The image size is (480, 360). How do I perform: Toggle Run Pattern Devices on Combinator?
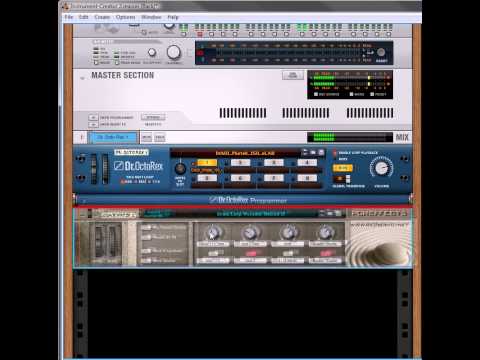point(146,228)
